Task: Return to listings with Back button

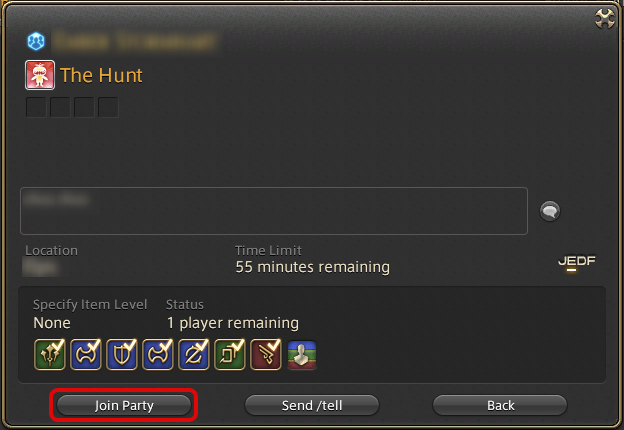Action: pyautogui.click(x=500, y=405)
